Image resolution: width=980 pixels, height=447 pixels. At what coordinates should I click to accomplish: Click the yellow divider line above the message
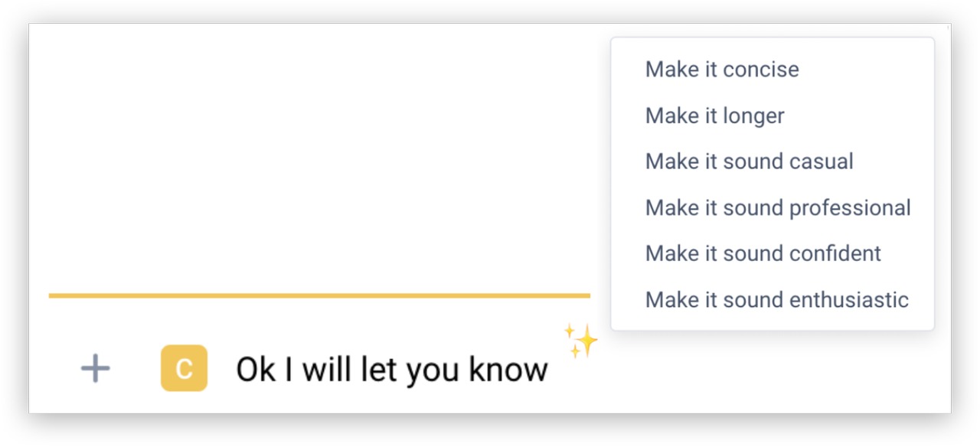(x=319, y=295)
